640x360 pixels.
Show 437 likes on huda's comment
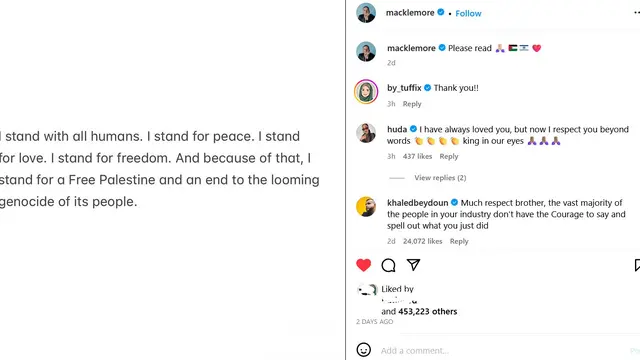(x=417, y=156)
